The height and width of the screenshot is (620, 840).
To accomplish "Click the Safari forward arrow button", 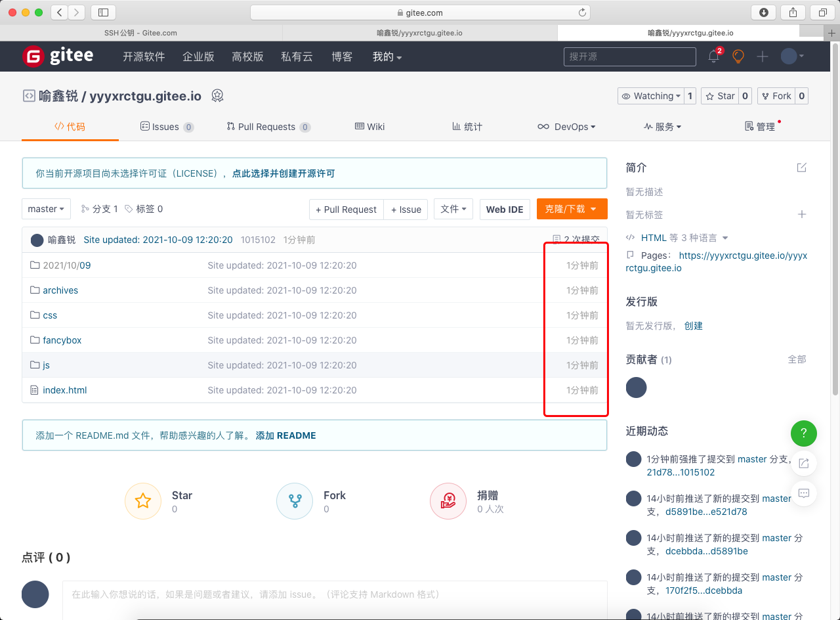I will (76, 12).
